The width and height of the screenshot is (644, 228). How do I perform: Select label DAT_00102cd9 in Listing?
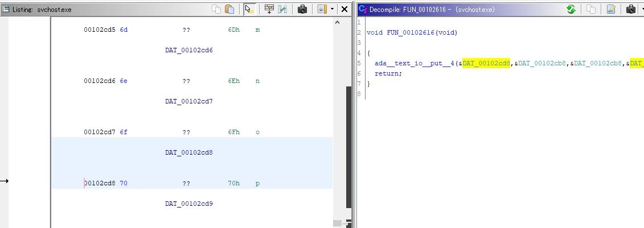pyautogui.click(x=189, y=204)
